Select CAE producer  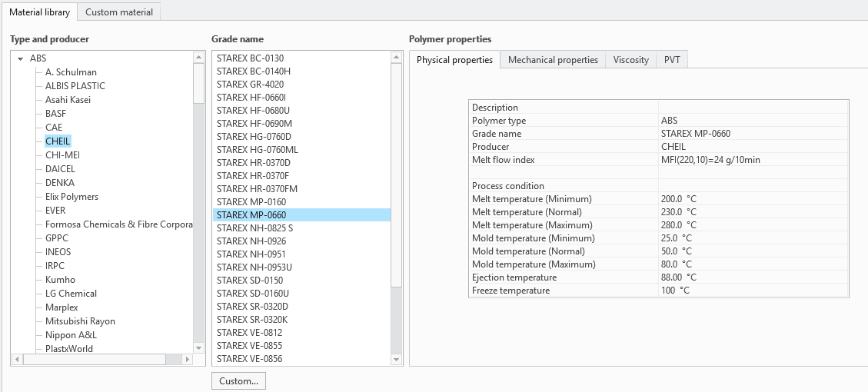54,128
